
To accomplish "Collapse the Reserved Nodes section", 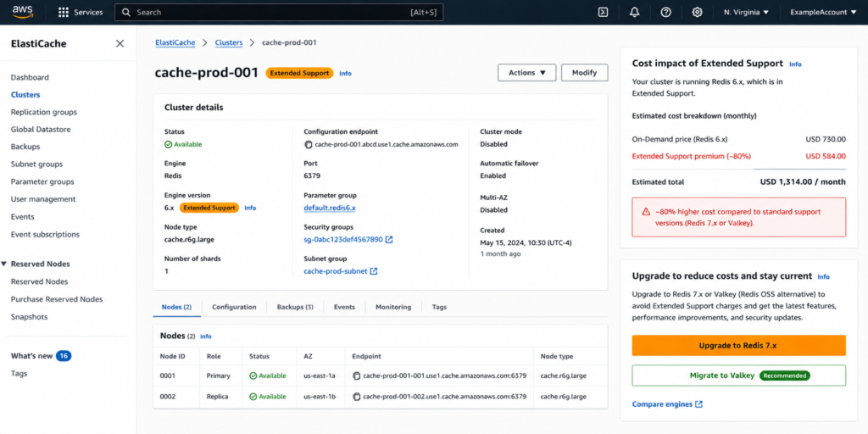I will click(x=4, y=264).
